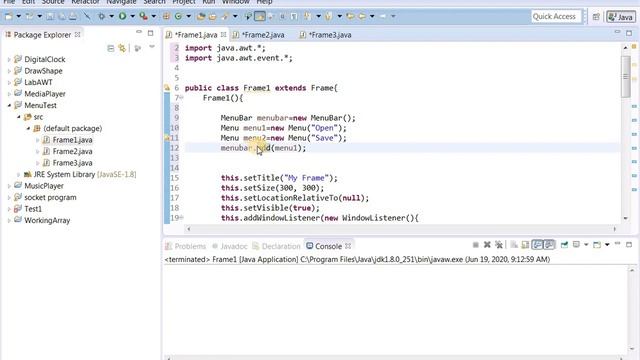Click Open Perspective icon next to Java
Viewport: 640px width, 360px height.
point(596,17)
